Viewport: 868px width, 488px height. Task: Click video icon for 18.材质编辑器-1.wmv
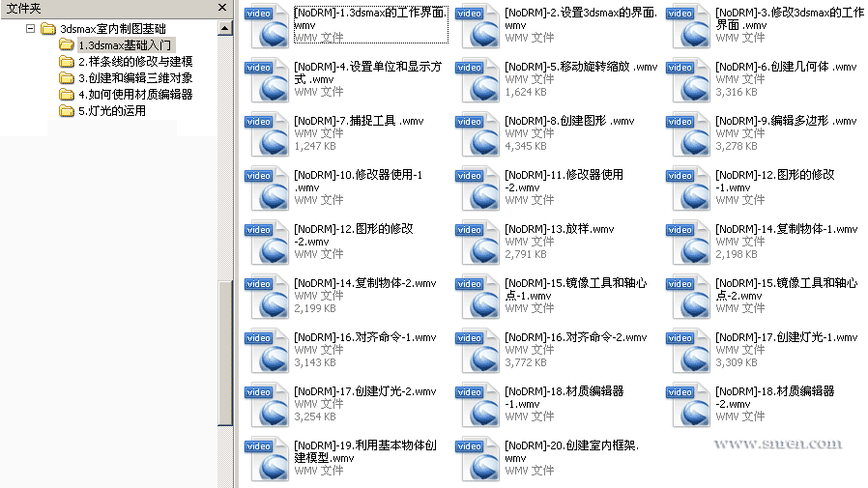pyautogui.click(x=477, y=406)
